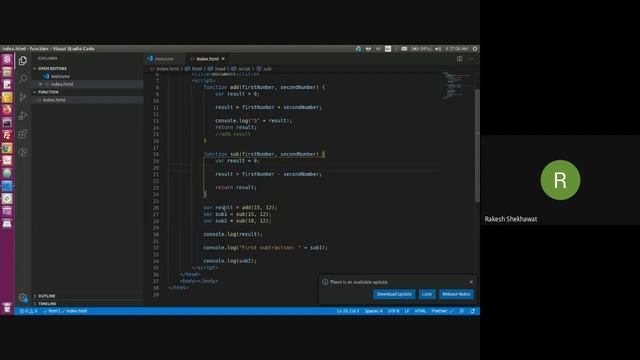Click the script breadcrumb segment
640x360 pixels.
pos(241,69)
